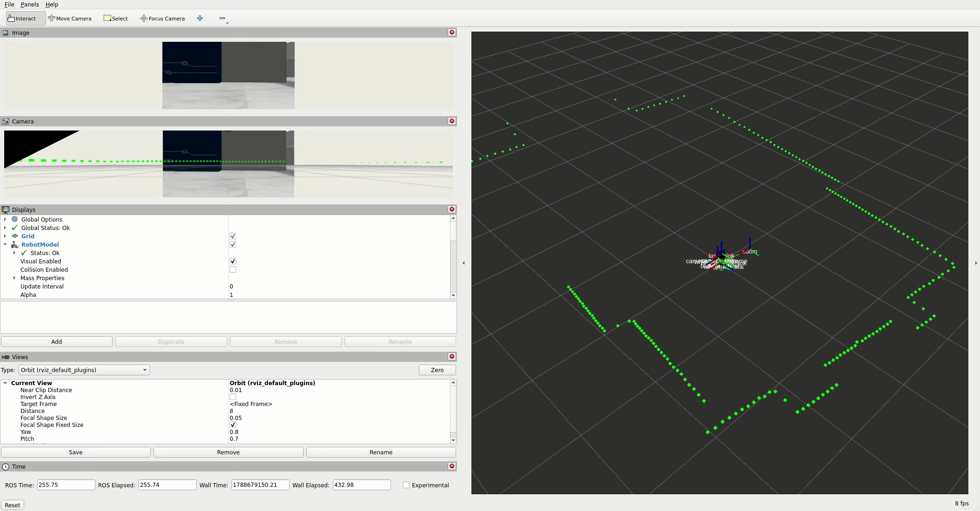The width and height of the screenshot is (980, 511).
Task: Click the Add display button
Action: click(x=57, y=341)
